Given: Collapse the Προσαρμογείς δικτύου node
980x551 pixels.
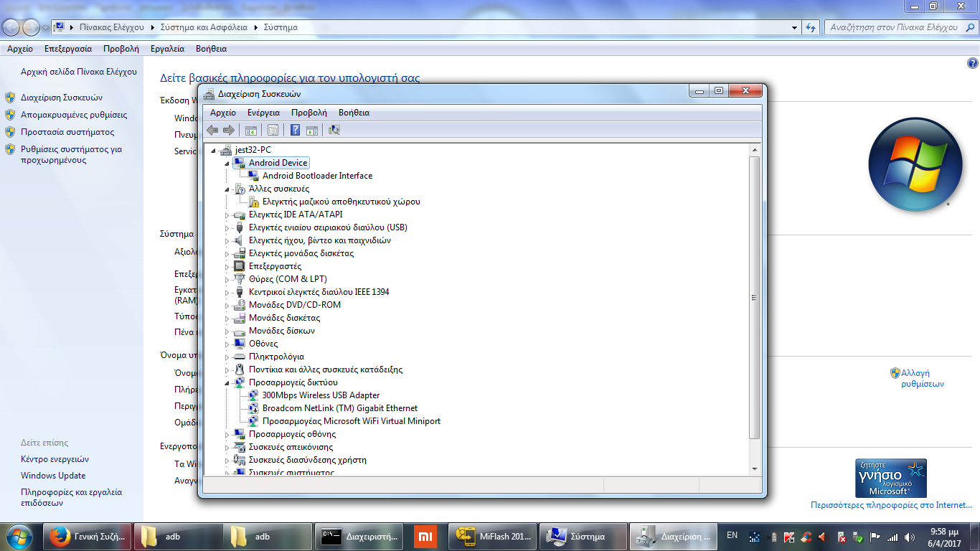Looking at the screenshot, I should coord(227,382).
